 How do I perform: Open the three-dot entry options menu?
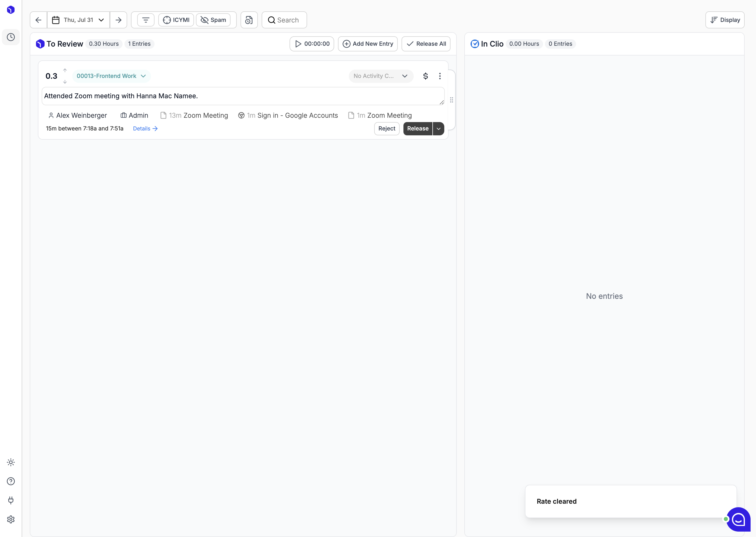pyautogui.click(x=440, y=76)
